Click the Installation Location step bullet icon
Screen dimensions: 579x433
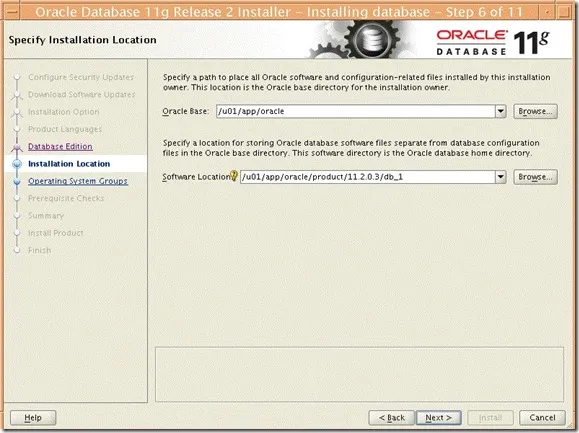(x=17, y=164)
